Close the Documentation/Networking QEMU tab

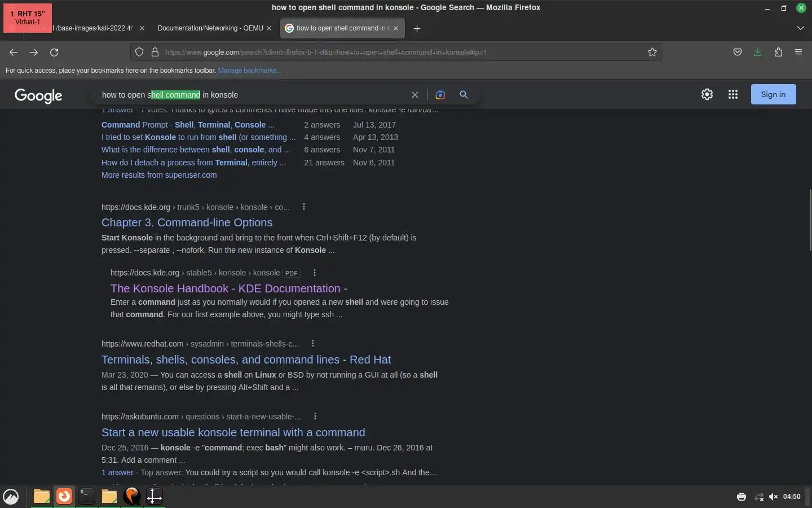tap(269, 28)
